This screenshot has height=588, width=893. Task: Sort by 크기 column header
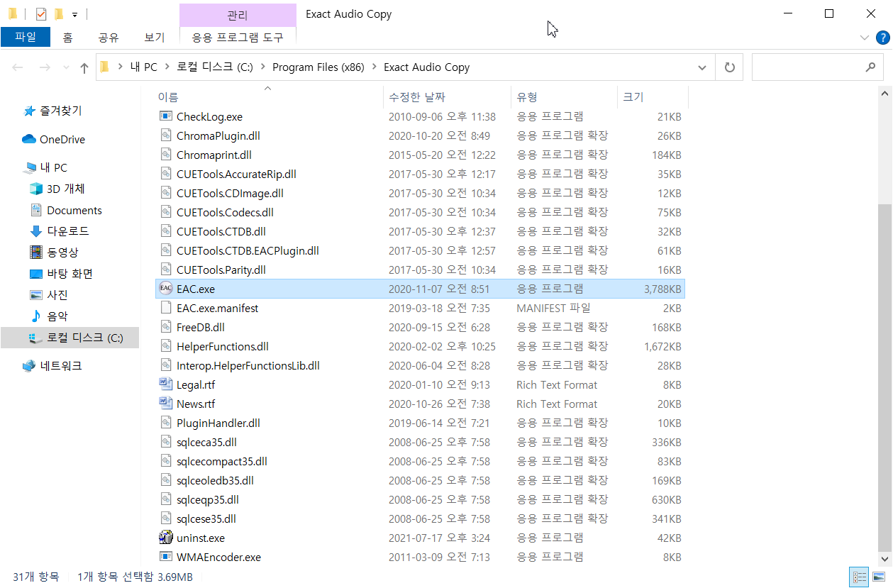pos(653,96)
